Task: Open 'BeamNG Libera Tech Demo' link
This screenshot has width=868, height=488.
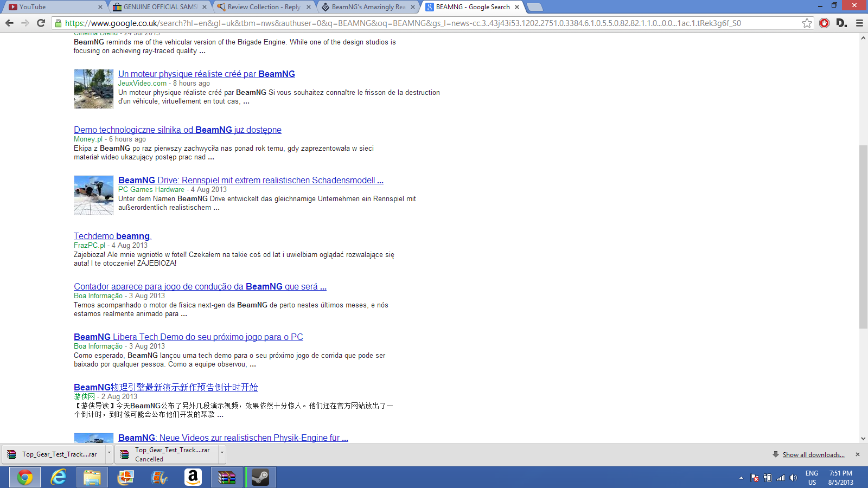Action: tap(188, 337)
